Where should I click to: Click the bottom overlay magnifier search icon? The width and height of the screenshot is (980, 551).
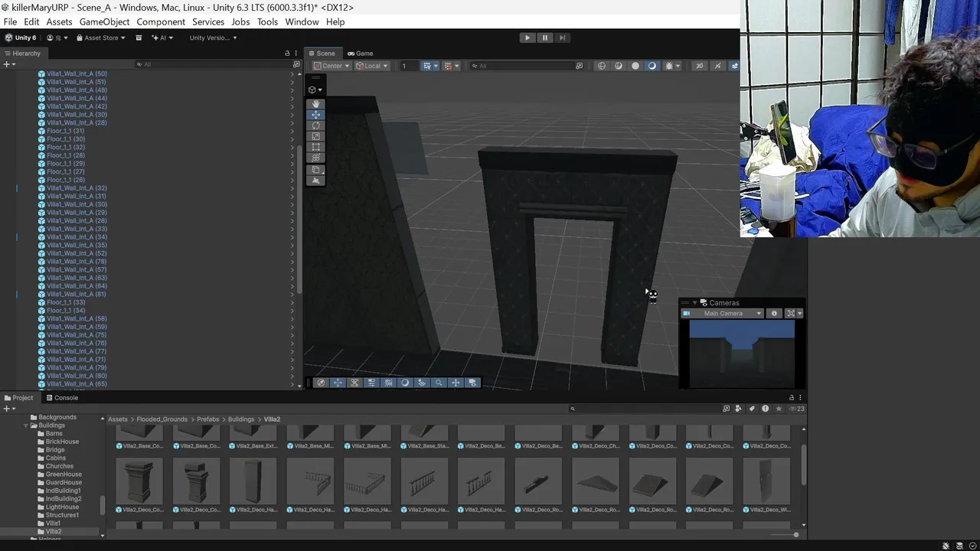coord(439,383)
